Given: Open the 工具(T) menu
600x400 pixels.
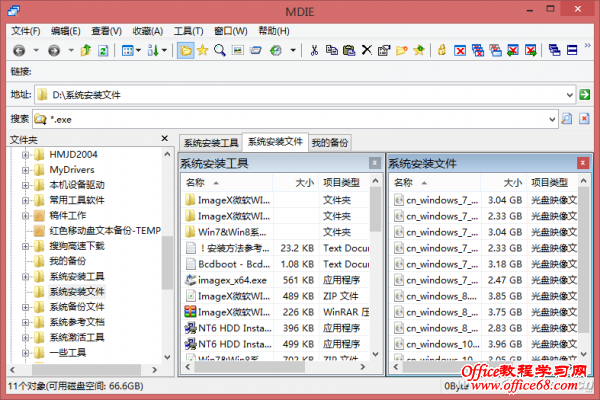Looking at the screenshot, I should [189, 31].
